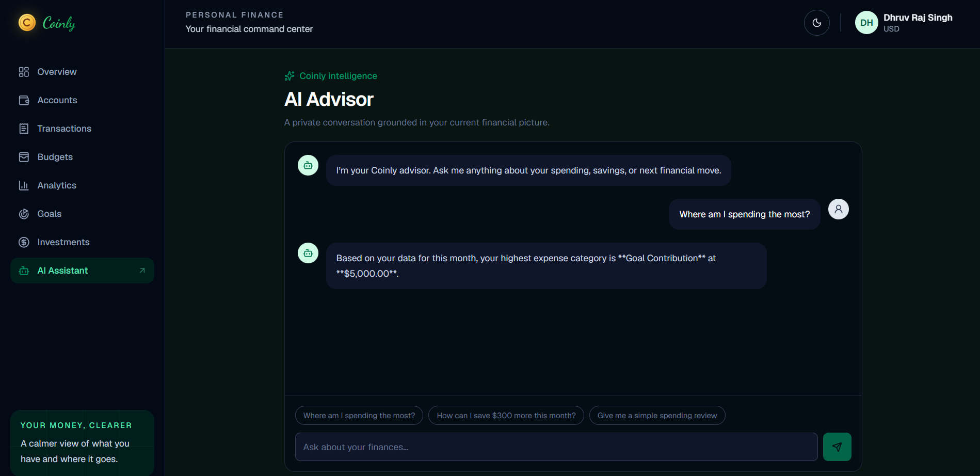Click the 'I'm your Coinly advisor' greeting message
Viewport: 980px width, 476px height.
[x=528, y=170]
